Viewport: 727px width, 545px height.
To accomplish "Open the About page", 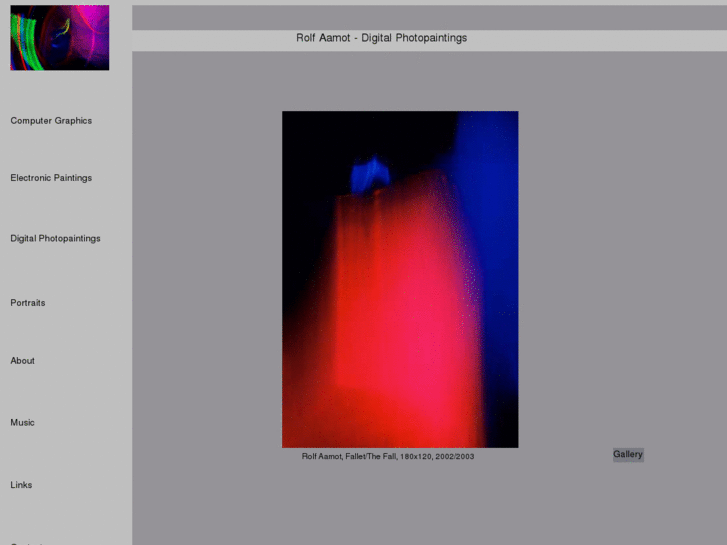I will point(22,361).
